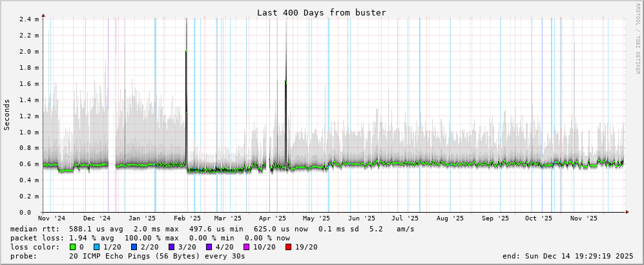Click the Nov '24 label on time axis
The width and height of the screenshot is (644, 265).
(x=52, y=219)
